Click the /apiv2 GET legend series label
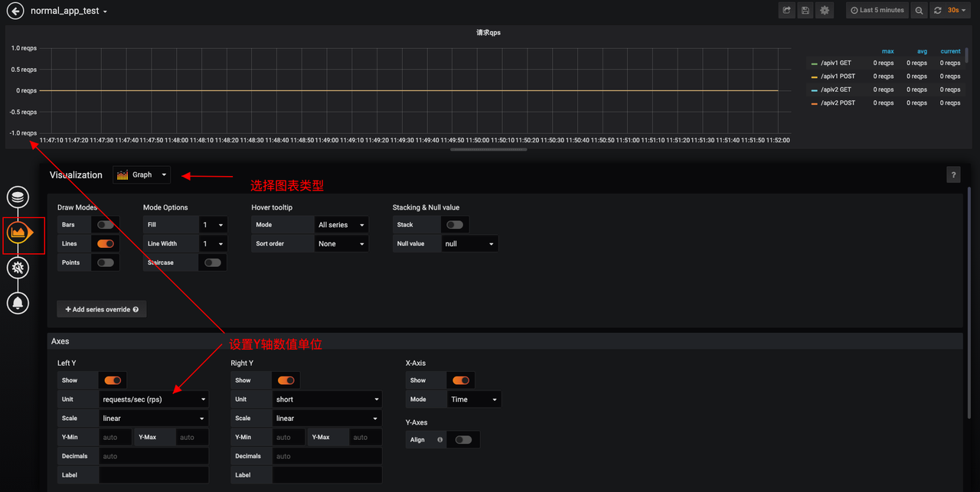Image resolution: width=980 pixels, height=492 pixels. [835, 90]
